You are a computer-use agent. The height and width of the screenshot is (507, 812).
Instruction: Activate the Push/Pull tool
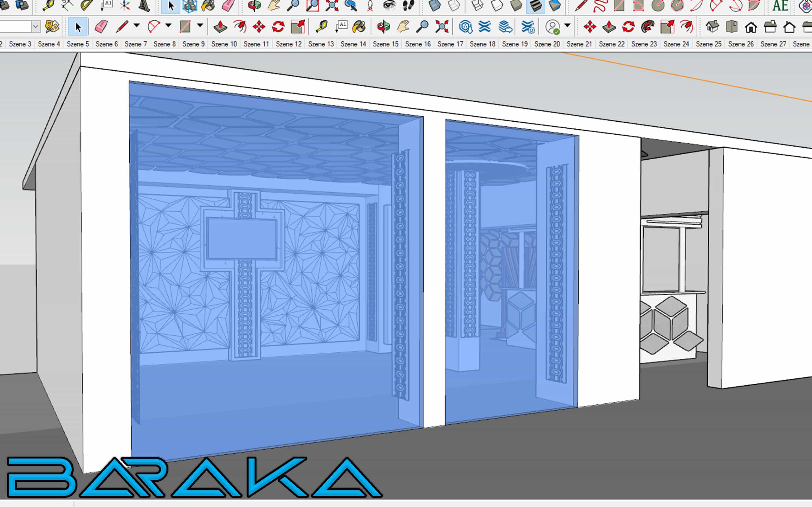pyautogui.click(x=220, y=27)
